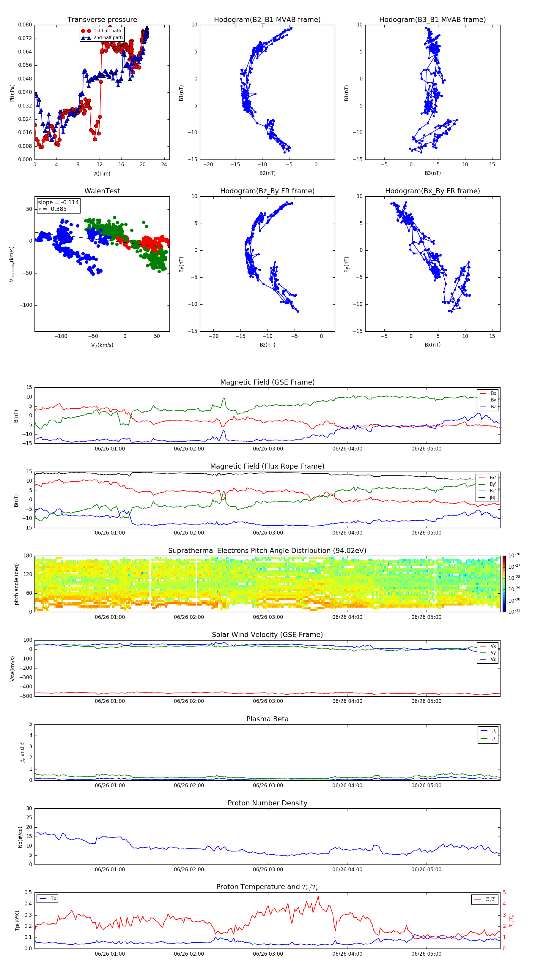Click the 'A(T·m)' x-axis label
The width and height of the screenshot is (535, 980).
pyautogui.click(x=102, y=174)
